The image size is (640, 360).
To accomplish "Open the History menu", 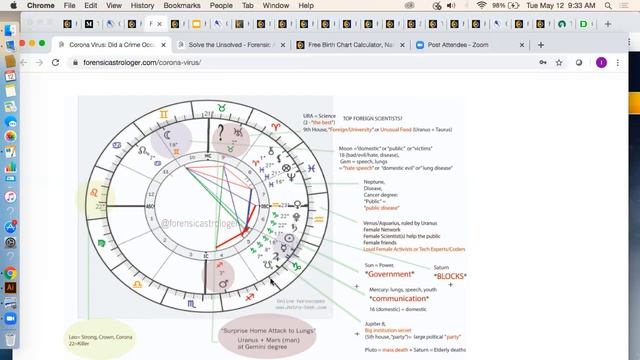I will pos(142,5).
